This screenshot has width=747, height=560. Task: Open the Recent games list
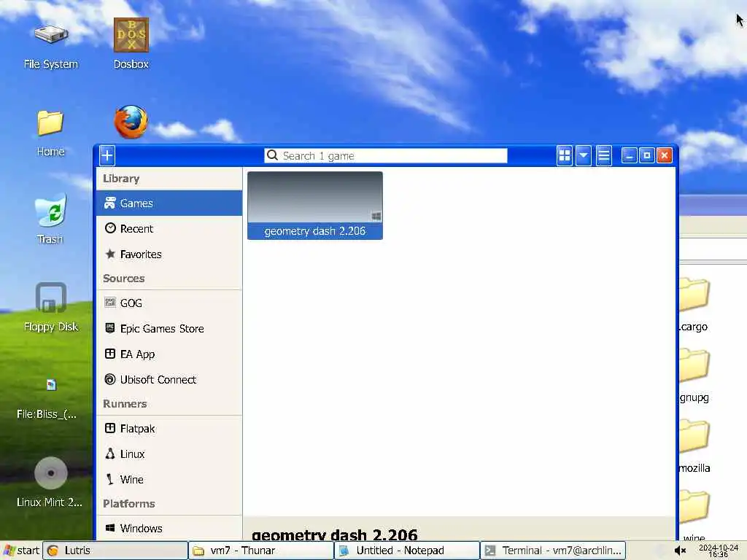169,228
